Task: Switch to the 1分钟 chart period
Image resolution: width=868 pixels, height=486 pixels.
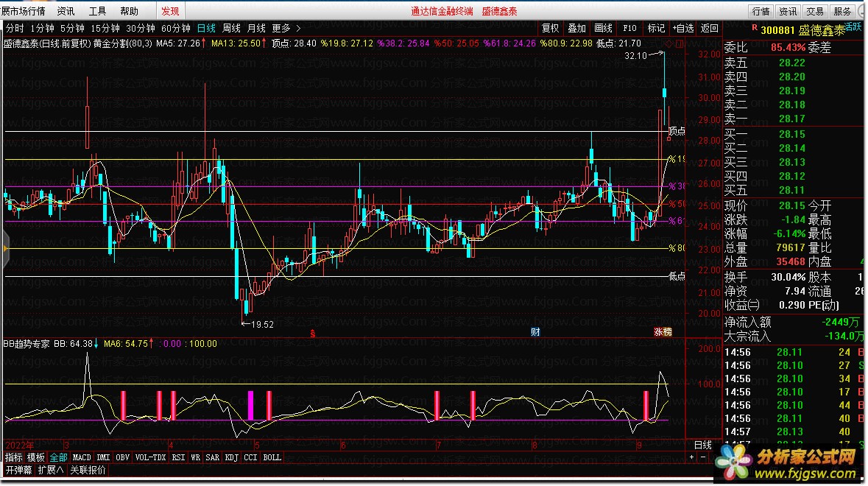Action: click(x=42, y=28)
